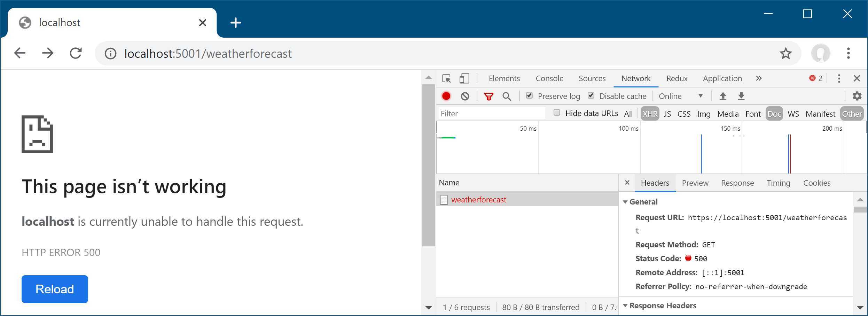Click the import HAR upload arrow

point(723,96)
